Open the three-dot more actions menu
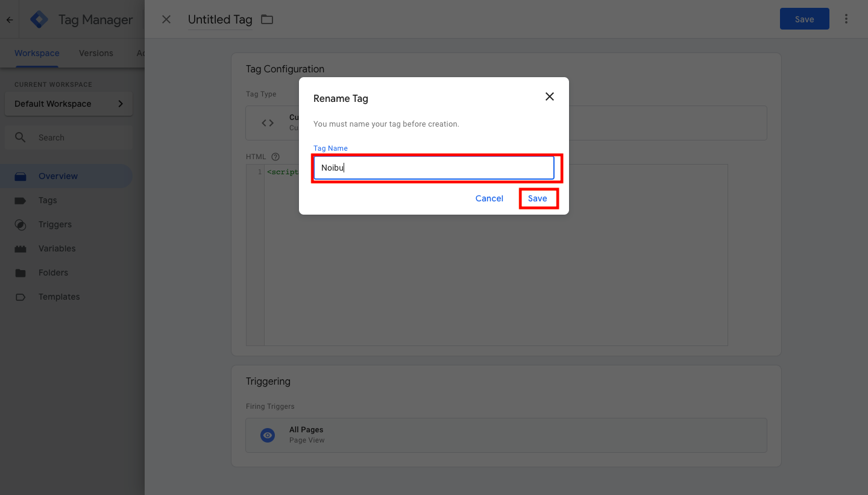 click(x=846, y=19)
